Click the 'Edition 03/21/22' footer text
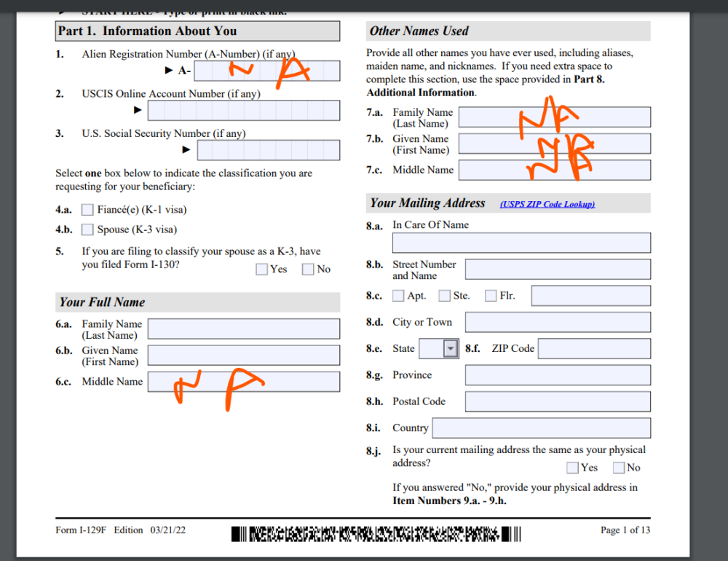 point(149,530)
